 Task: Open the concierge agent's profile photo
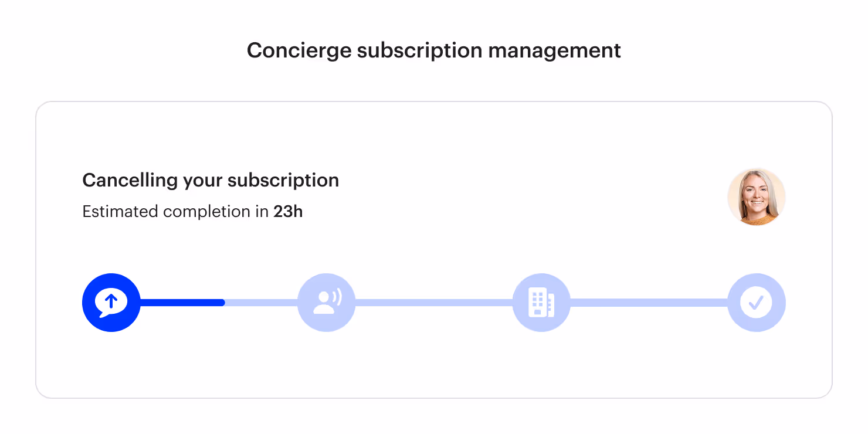click(x=757, y=197)
